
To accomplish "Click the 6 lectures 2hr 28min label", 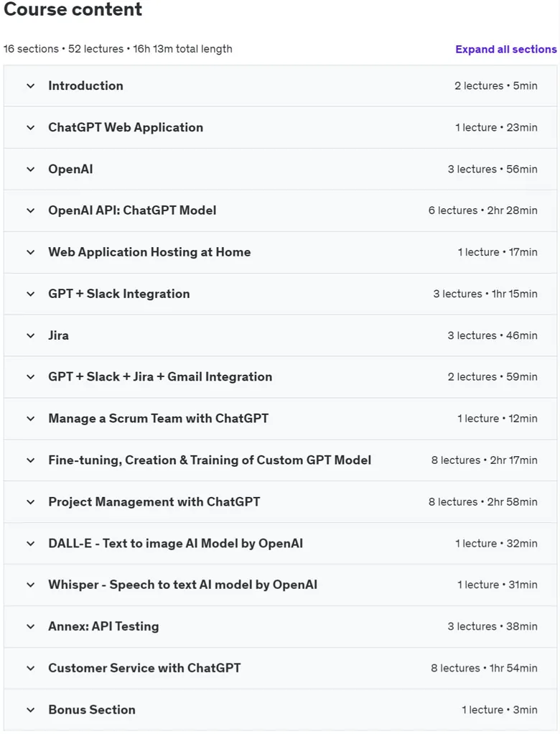I will tap(482, 210).
